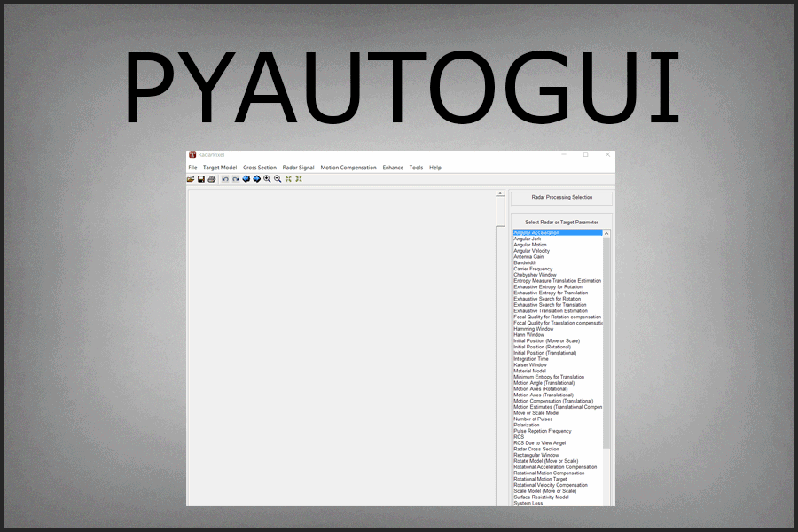Zoom in with the magnifier plus icon

[x=268, y=178]
